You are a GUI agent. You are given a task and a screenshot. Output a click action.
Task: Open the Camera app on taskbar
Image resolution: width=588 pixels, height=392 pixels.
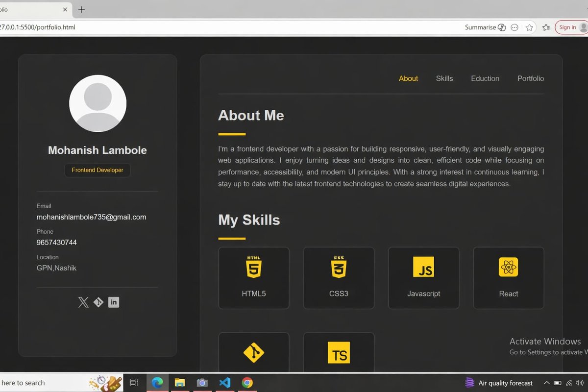click(x=202, y=383)
